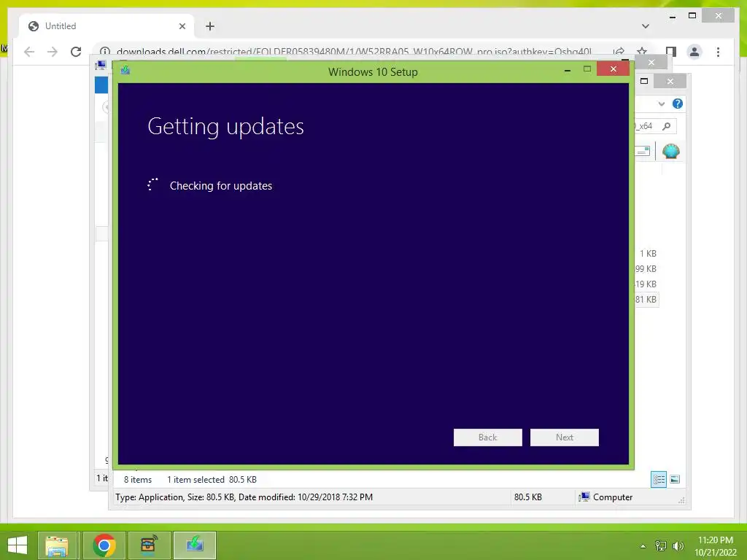Open the volume tray icon
The height and width of the screenshot is (560, 747).
678,546
